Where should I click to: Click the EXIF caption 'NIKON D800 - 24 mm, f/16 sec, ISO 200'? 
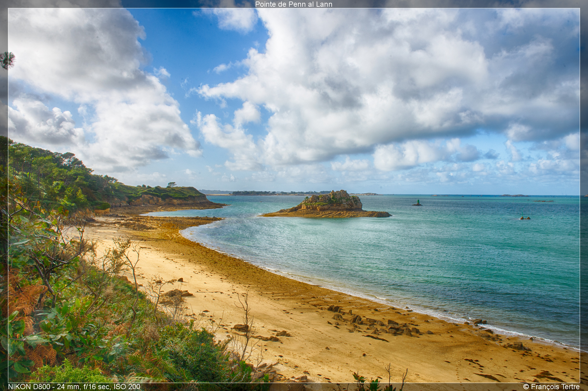[74, 387]
